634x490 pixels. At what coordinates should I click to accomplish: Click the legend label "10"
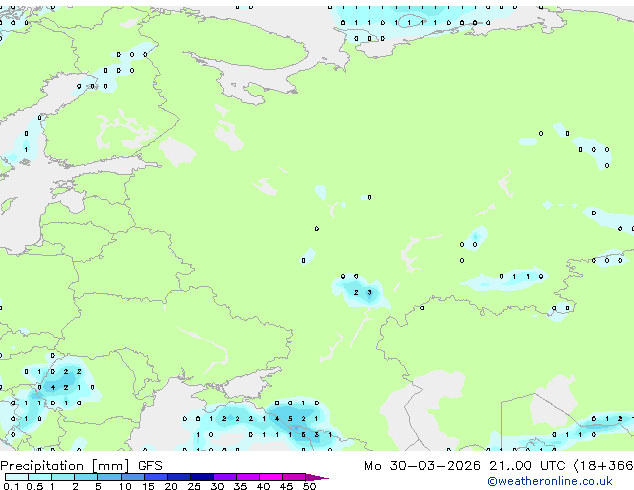tap(125, 486)
